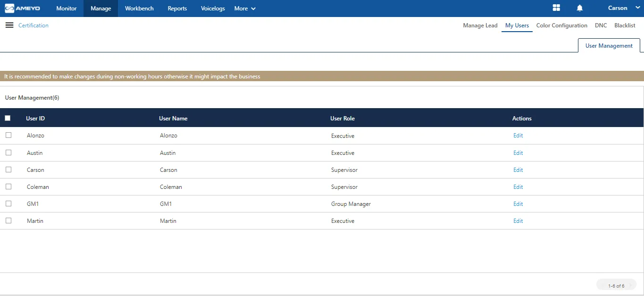Expand the More menu dropdown
Viewport: 644px width, 306px height.
245,8
